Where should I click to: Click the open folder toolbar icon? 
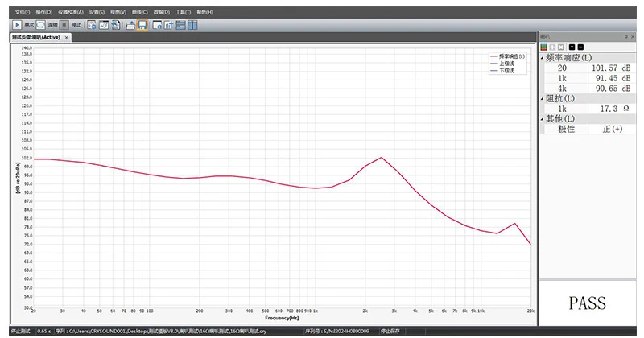(130, 25)
